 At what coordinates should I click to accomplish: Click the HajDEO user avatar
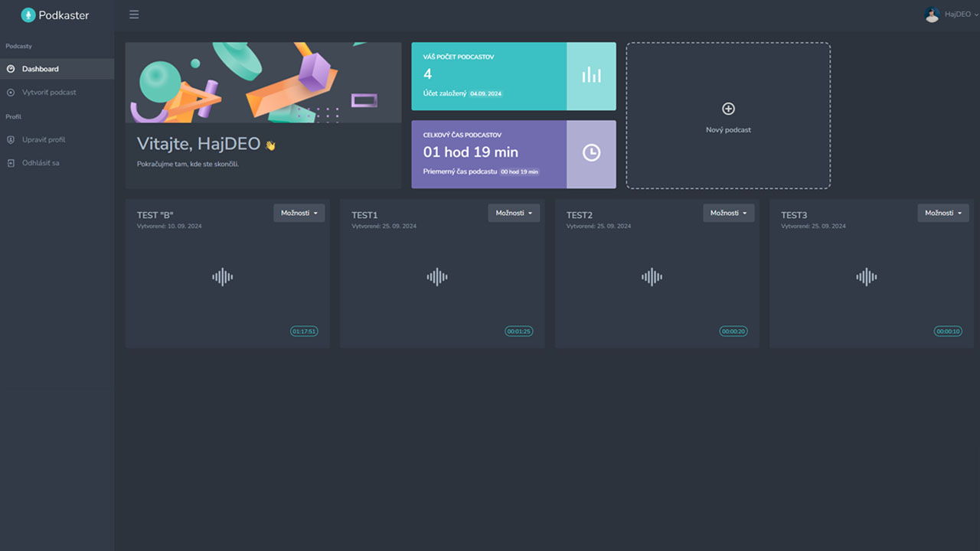pos(932,15)
